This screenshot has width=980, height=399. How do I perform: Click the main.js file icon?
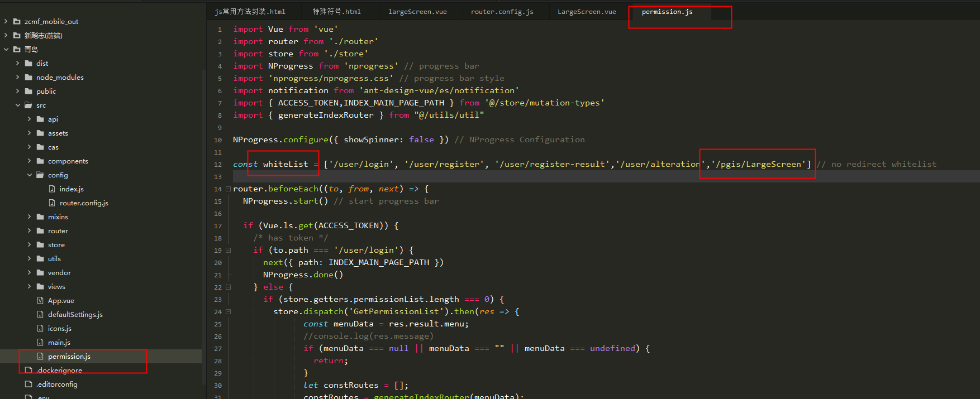tap(40, 342)
